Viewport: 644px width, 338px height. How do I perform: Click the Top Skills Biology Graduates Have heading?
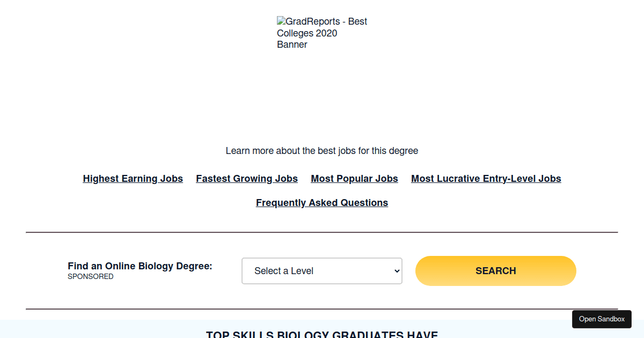(x=322, y=335)
